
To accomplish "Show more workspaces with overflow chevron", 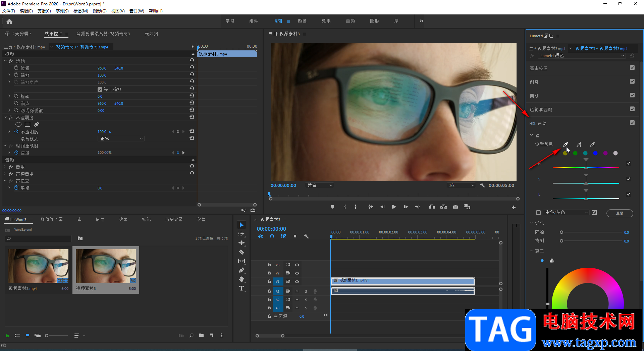I will click(422, 21).
